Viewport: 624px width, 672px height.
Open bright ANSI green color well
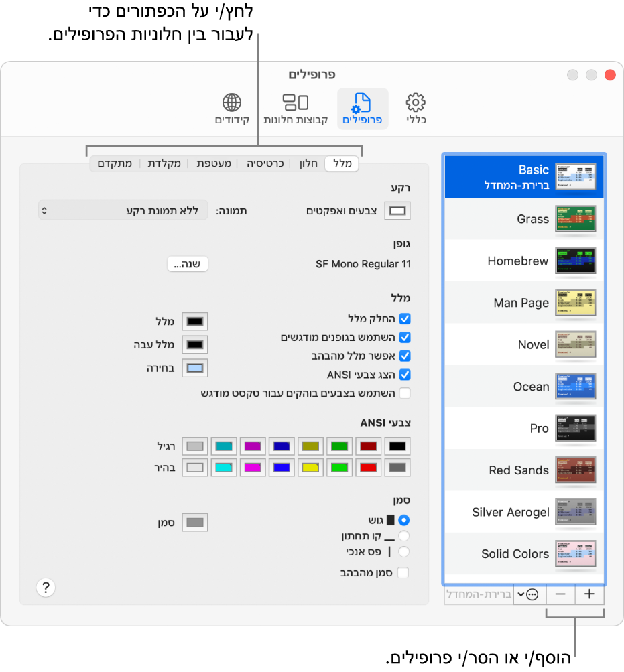click(x=339, y=468)
